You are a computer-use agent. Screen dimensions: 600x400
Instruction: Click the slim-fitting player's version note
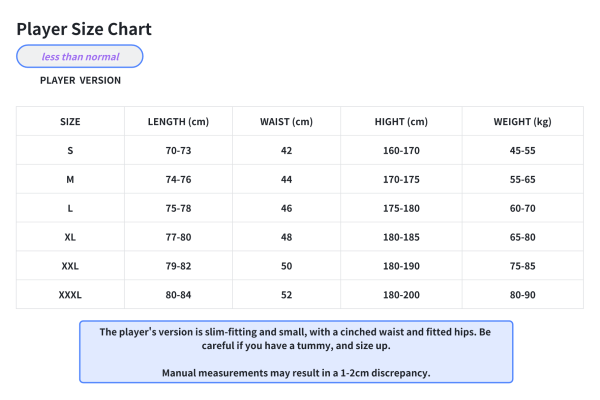[295, 338]
